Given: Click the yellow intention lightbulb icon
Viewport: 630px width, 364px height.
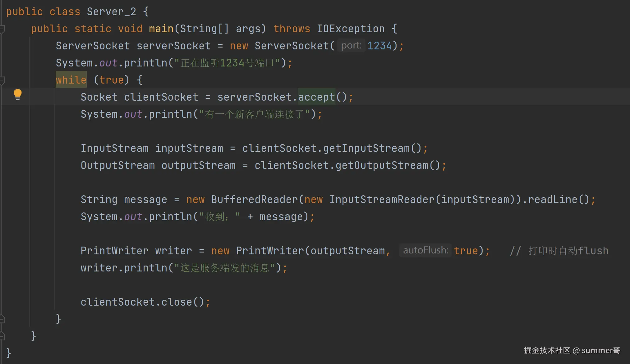Looking at the screenshot, I should (x=18, y=94).
